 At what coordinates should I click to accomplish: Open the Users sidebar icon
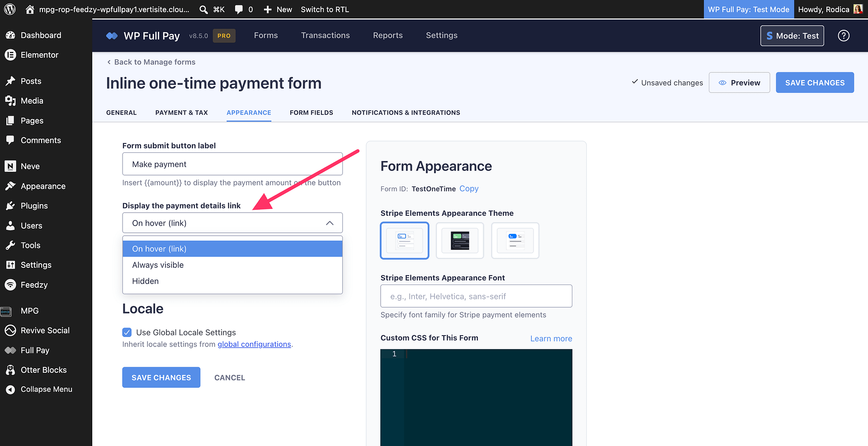click(x=10, y=225)
